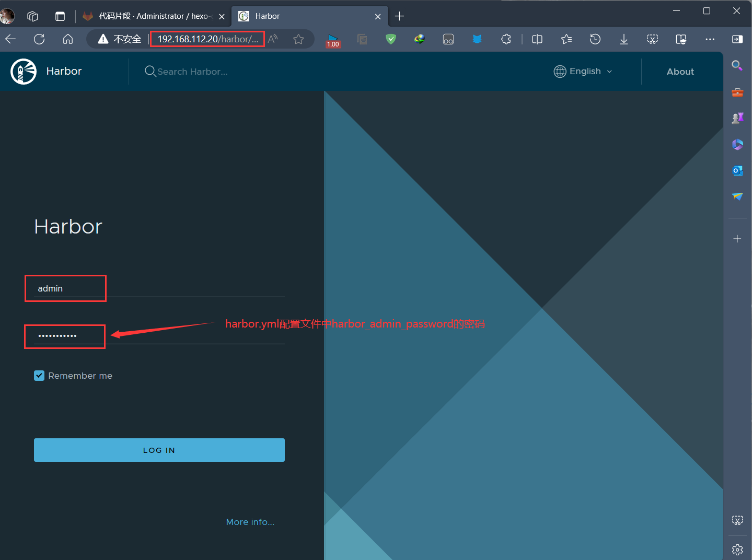Uncheck the Remember me checkbox
752x560 pixels.
(x=39, y=376)
